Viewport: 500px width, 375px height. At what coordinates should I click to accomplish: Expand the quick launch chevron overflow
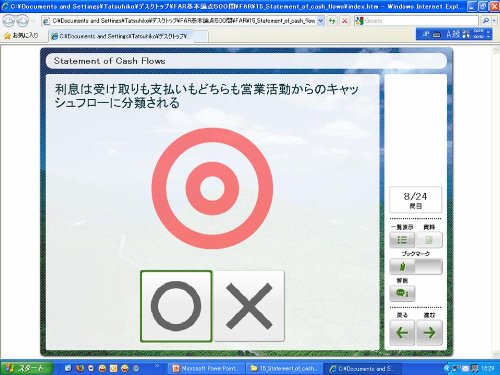(x=157, y=366)
